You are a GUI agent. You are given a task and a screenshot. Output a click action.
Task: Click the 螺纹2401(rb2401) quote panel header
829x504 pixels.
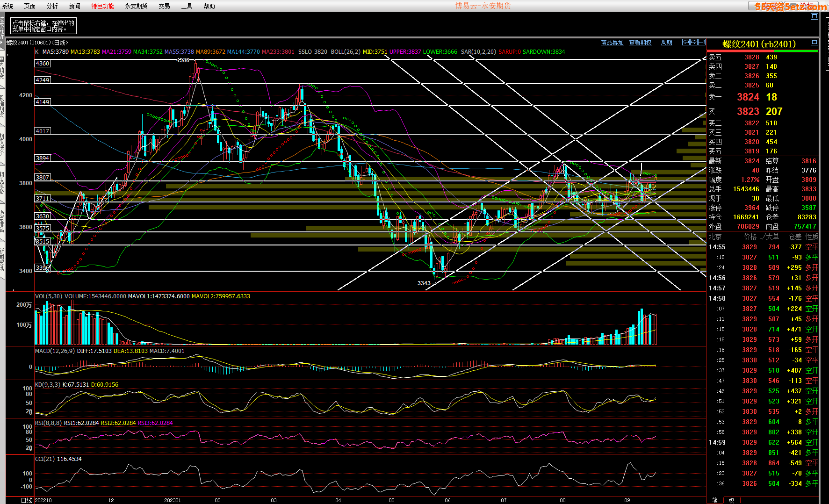pyautogui.click(x=758, y=44)
